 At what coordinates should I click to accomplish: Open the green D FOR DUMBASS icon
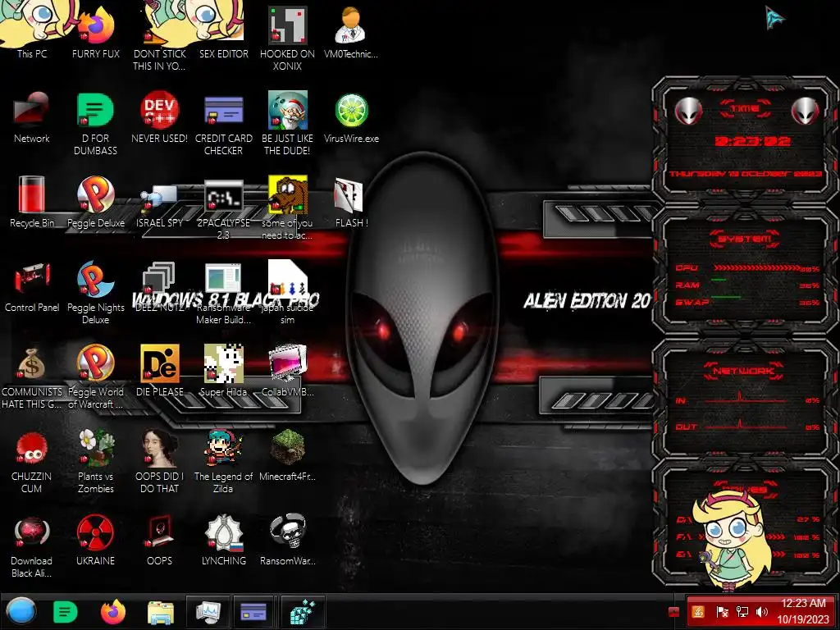pyautogui.click(x=95, y=122)
